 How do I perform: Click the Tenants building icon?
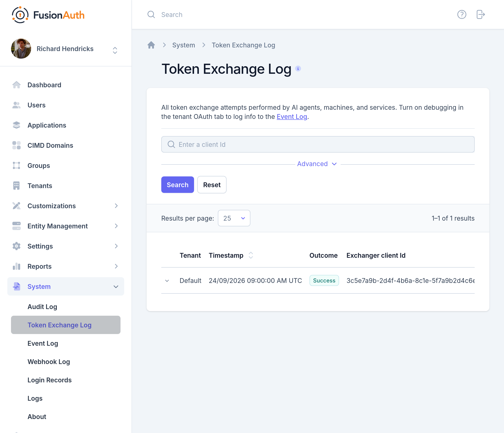(x=16, y=186)
